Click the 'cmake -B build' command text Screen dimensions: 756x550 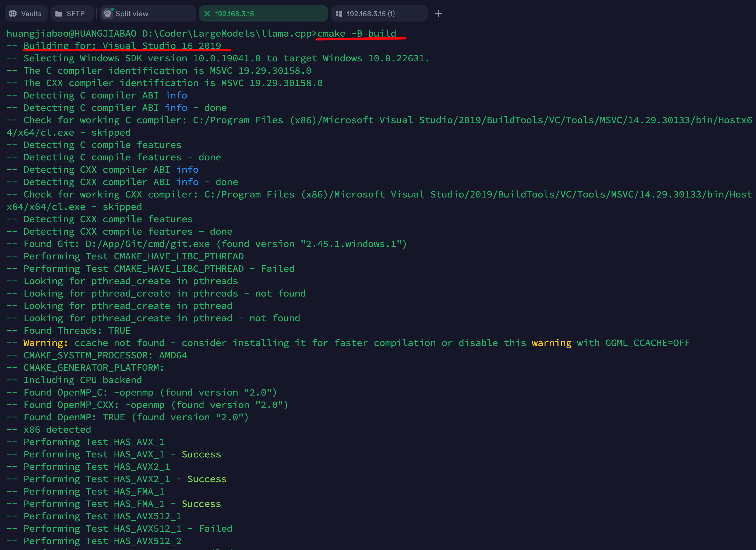point(357,33)
